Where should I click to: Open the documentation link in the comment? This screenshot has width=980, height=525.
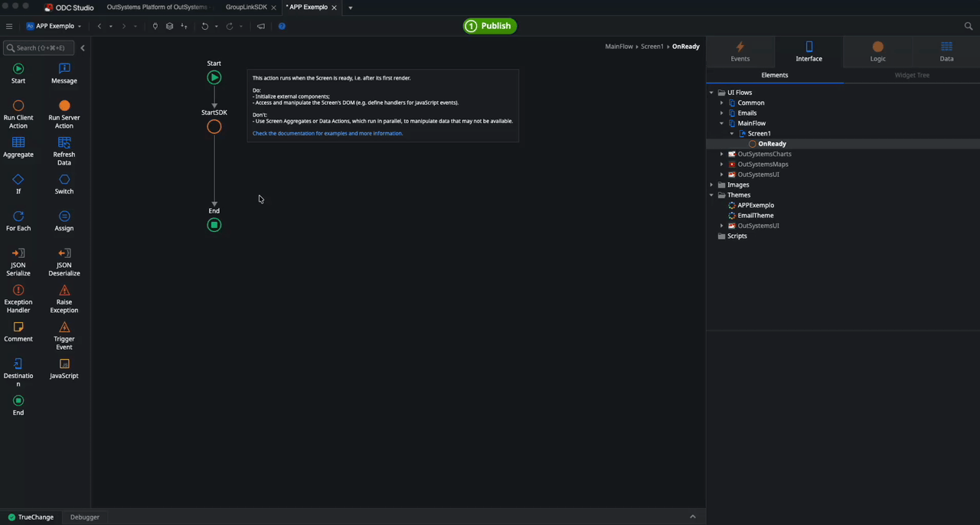coord(327,132)
